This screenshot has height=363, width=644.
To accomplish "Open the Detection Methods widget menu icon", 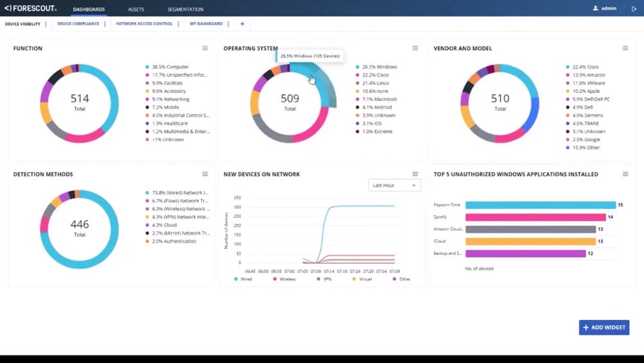I will [205, 174].
